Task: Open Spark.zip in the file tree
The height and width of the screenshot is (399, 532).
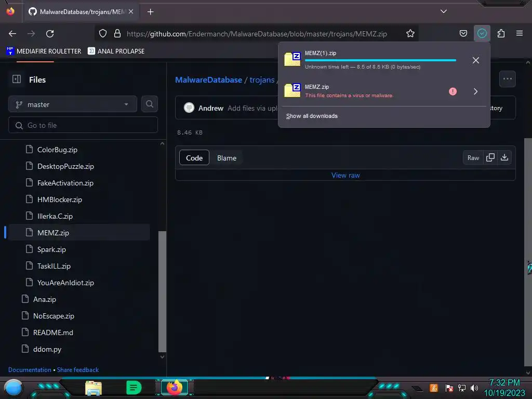Action: tap(51, 249)
